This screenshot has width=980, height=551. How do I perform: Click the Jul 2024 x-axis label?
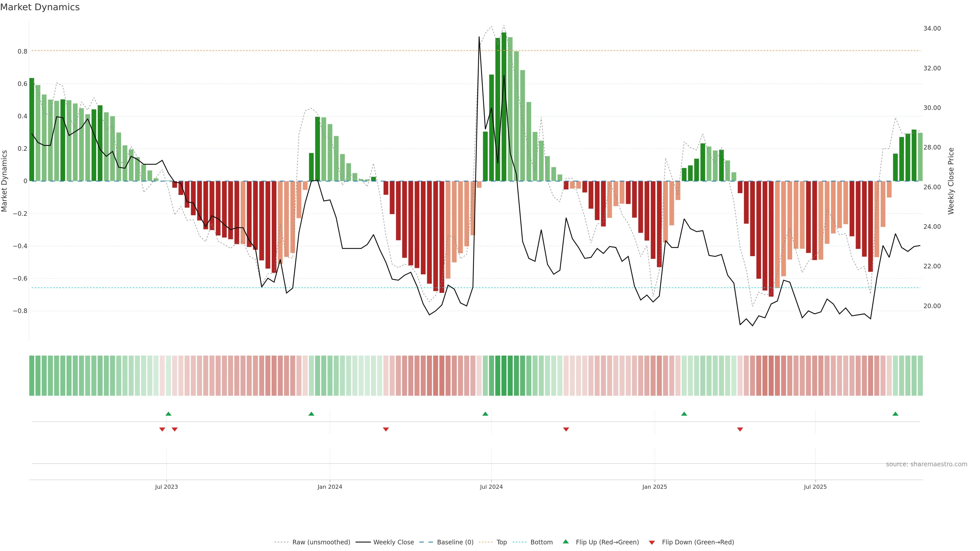(491, 487)
